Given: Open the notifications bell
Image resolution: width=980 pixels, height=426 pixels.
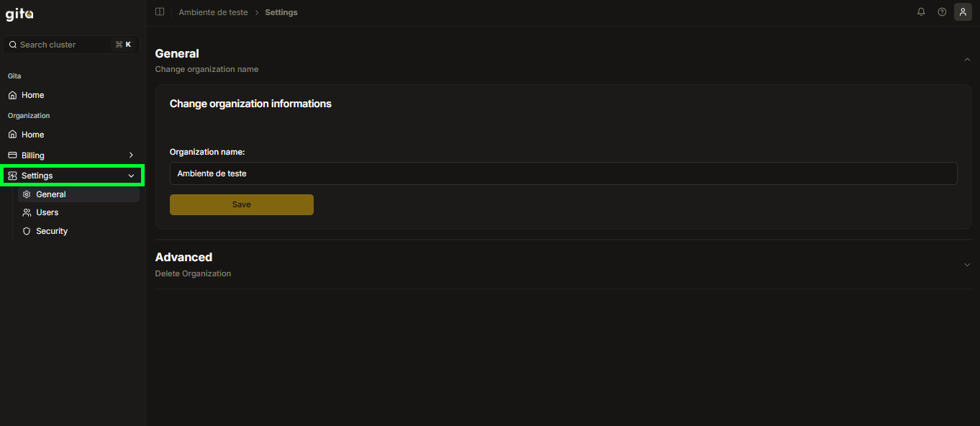Looking at the screenshot, I should pos(921,12).
